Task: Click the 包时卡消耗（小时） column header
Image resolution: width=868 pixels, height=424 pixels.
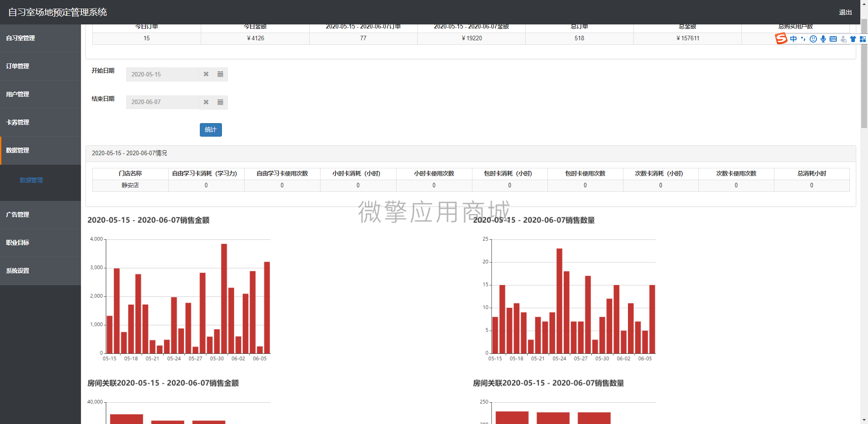Action: click(509, 174)
